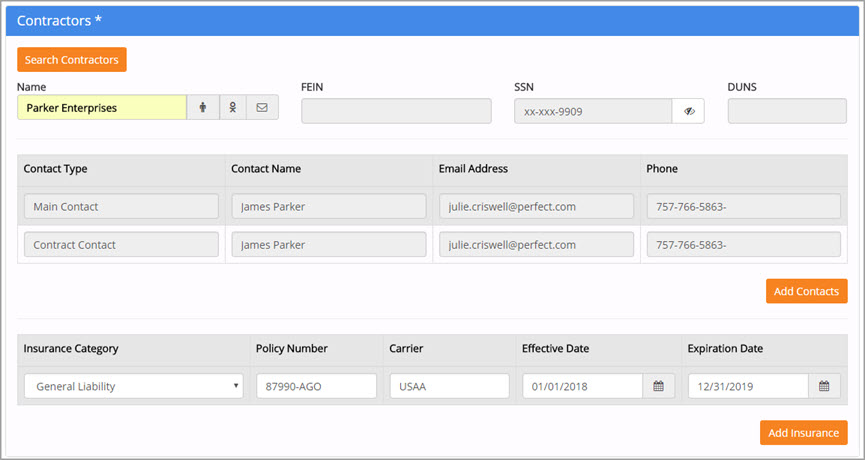The width and height of the screenshot is (865, 460).
Task: Click the Effective Date field 01/01/2018
Action: [x=582, y=386]
